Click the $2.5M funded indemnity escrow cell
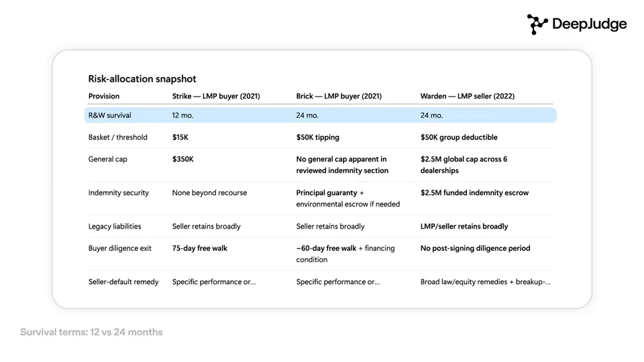Screen dimensions: 644x362 tap(474, 192)
